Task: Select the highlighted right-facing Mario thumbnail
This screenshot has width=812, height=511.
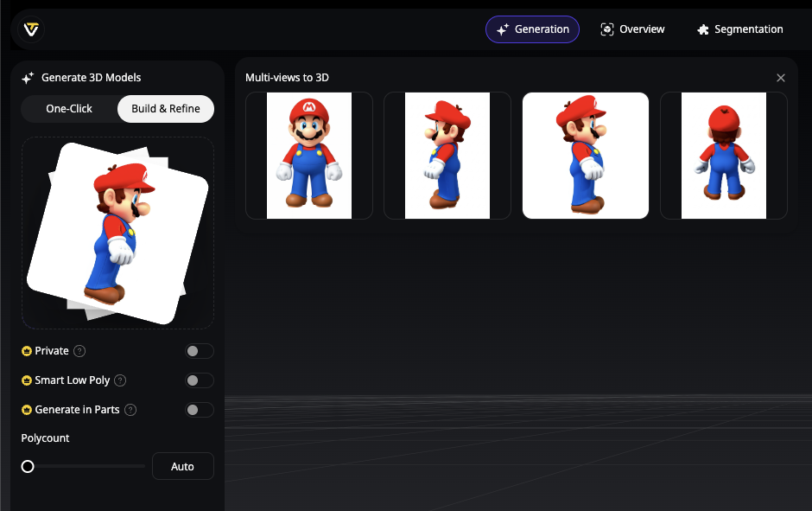Action: point(586,156)
